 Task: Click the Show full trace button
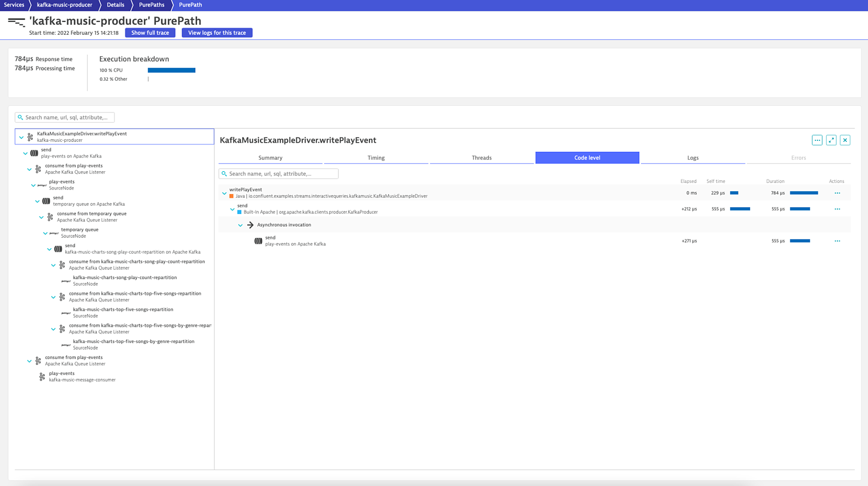(x=150, y=33)
